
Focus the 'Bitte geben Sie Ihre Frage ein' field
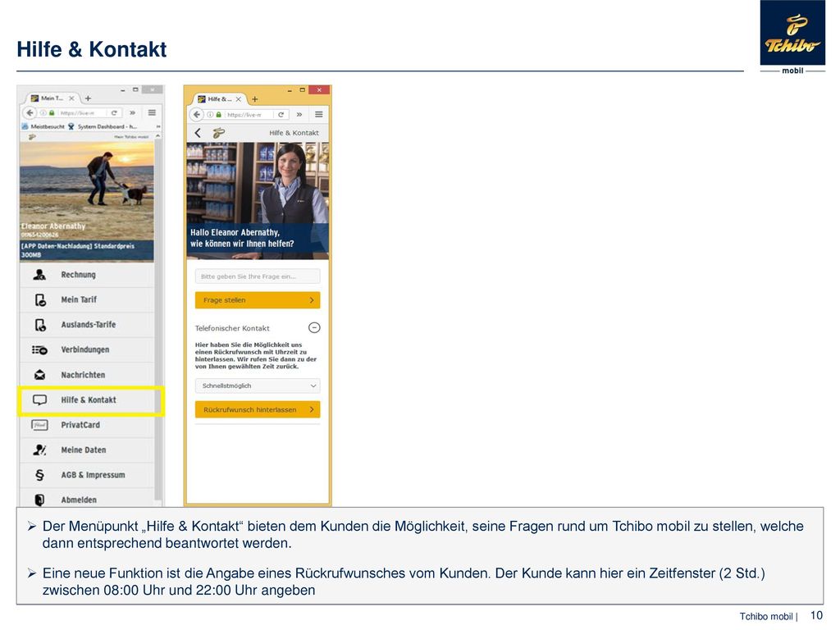pyautogui.click(x=258, y=276)
